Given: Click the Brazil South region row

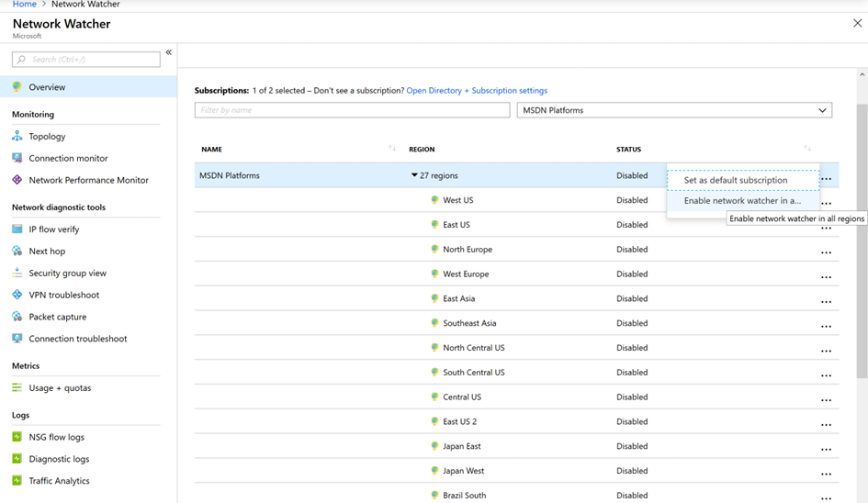Looking at the screenshot, I should 516,496.
